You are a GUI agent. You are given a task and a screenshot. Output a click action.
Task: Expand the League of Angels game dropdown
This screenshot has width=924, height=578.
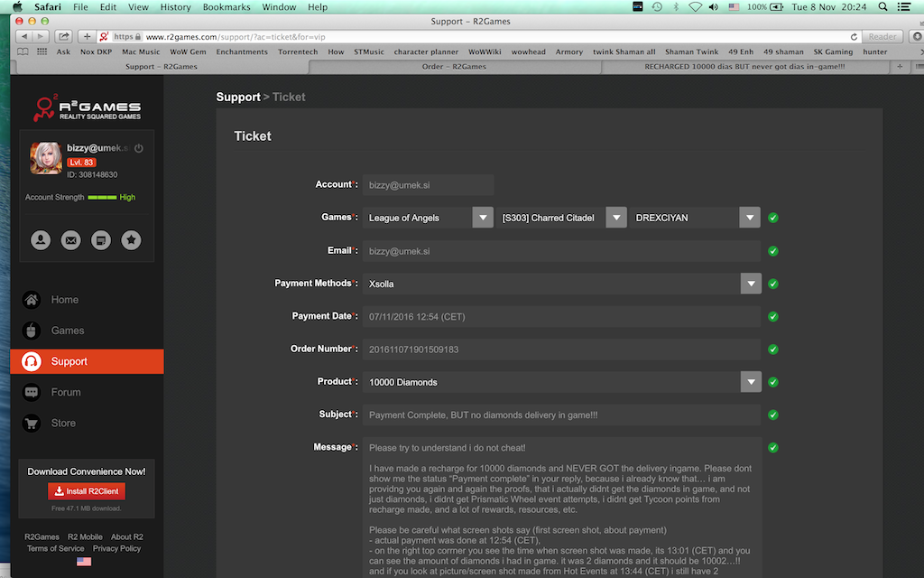(482, 218)
